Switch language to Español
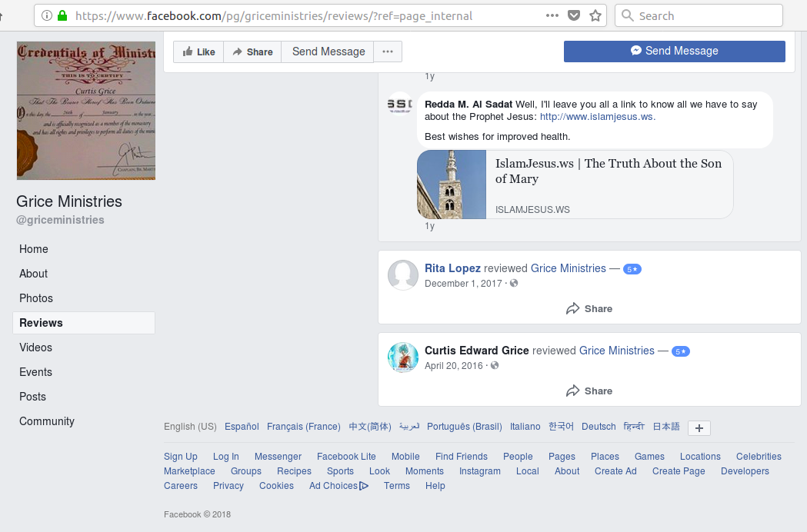This screenshot has height=532, width=807. coord(242,427)
